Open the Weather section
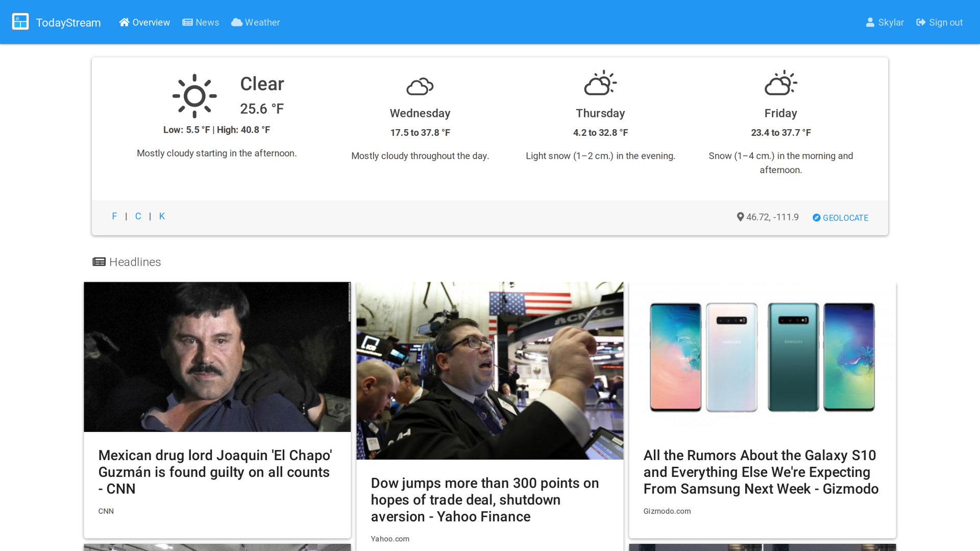This screenshot has height=551, width=980. point(256,22)
